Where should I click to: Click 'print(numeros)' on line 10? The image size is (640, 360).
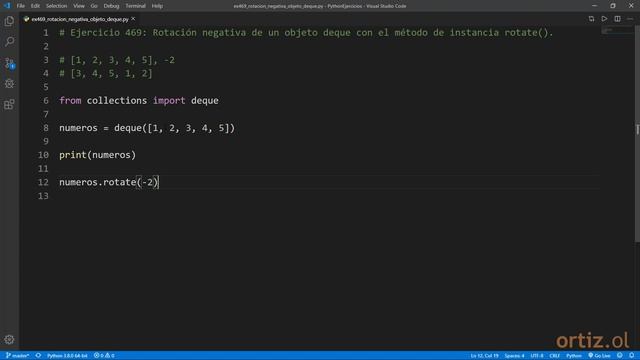tap(98, 155)
